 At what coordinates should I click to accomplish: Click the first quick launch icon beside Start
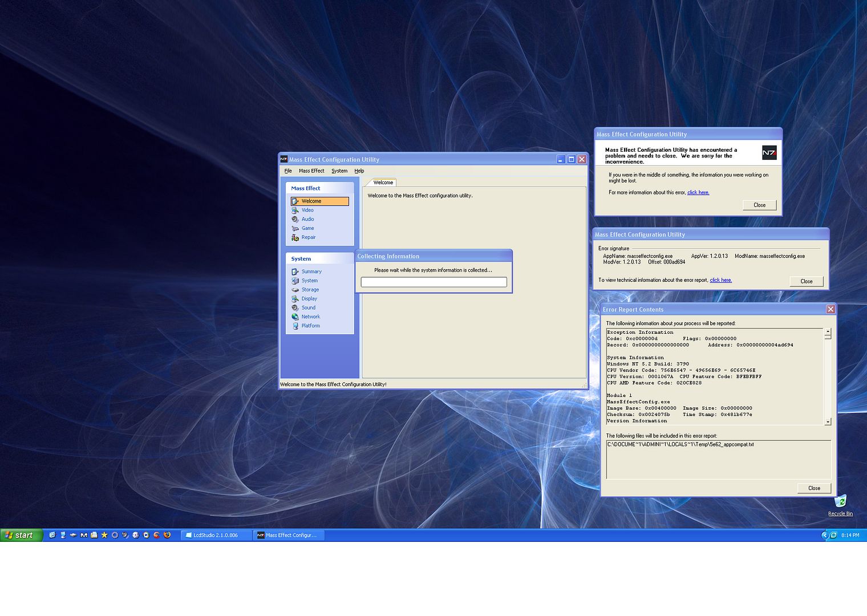(x=52, y=535)
